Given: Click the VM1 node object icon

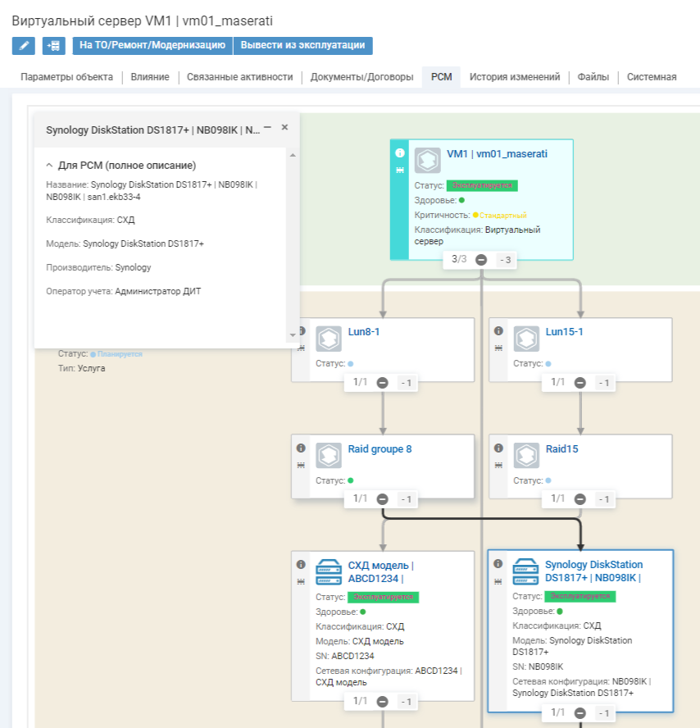Looking at the screenshot, I should [x=427, y=160].
